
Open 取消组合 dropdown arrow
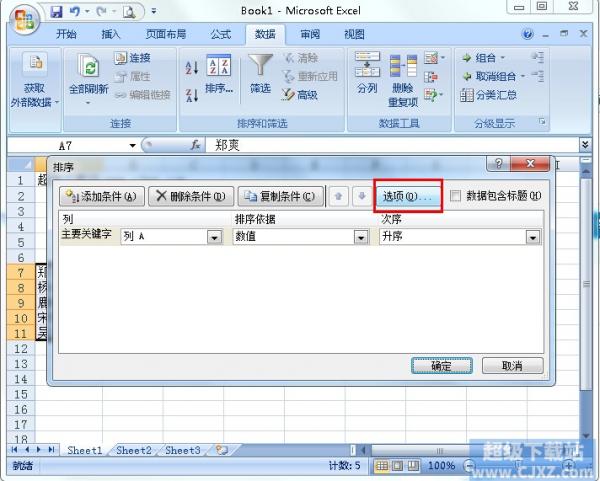(x=523, y=77)
